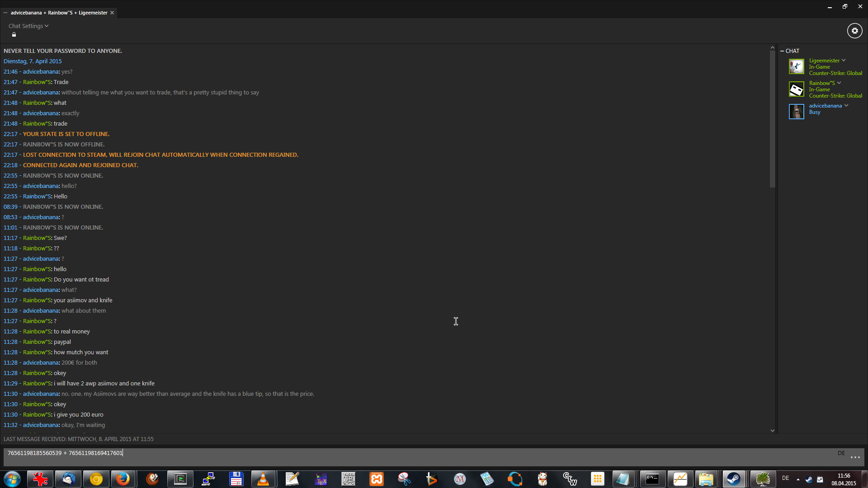This screenshot has width=868, height=488.
Task: Close the group chat tab
Action: tap(112, 13)
